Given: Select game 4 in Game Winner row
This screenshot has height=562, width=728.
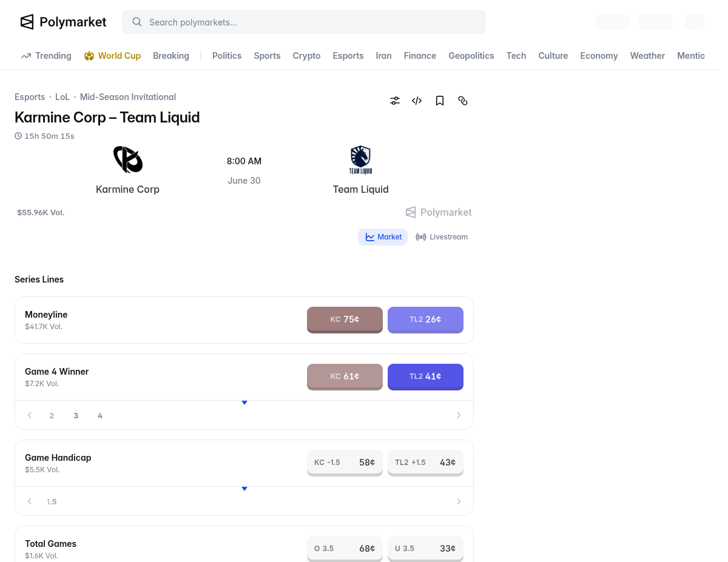Looking at the screenshot, I should point(100,415).
